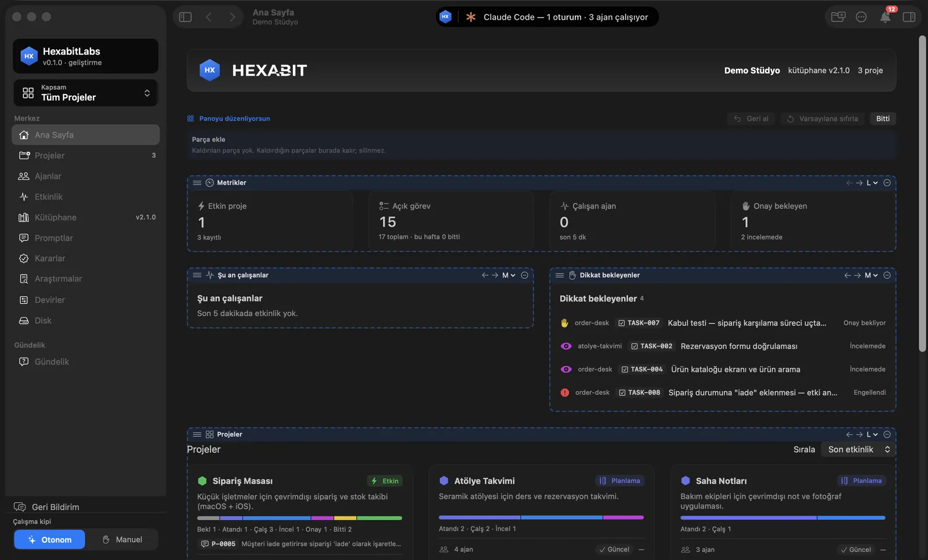Image resolution: width=928 pixels, height=560 pixels.
Task: Click the TASK-008 checkbox icon
Action: click(x=622, y=392)
